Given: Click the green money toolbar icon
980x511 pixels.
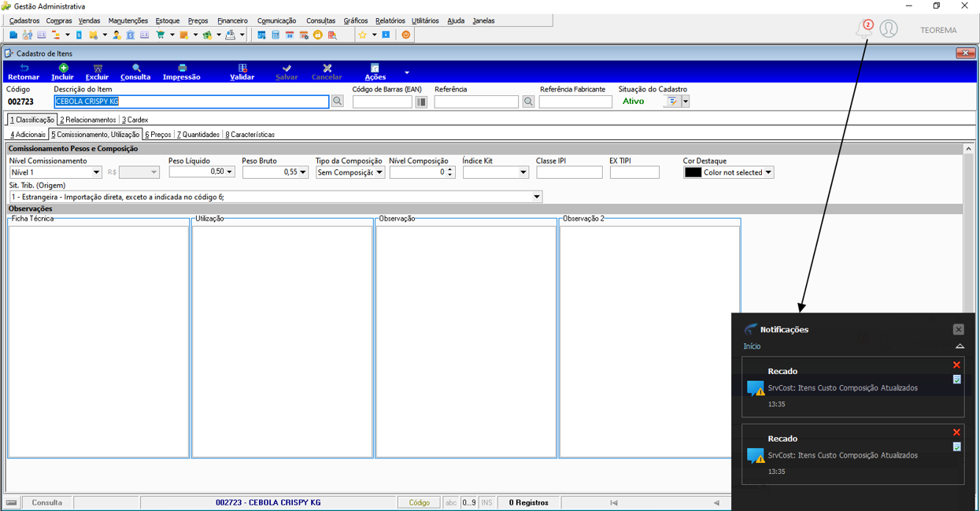Looking at the screenshot, I should point(208,35).
